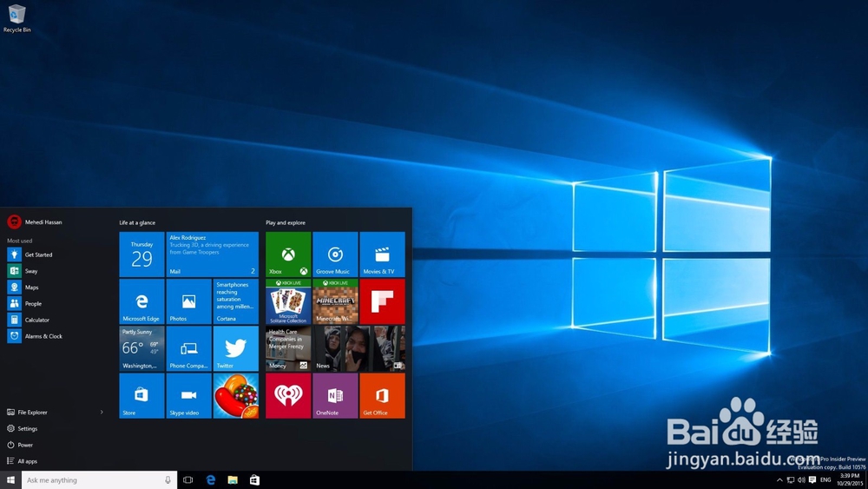Open Edge from the taskbar
This screenshot has height=489, width=868.
coord(210,480)
